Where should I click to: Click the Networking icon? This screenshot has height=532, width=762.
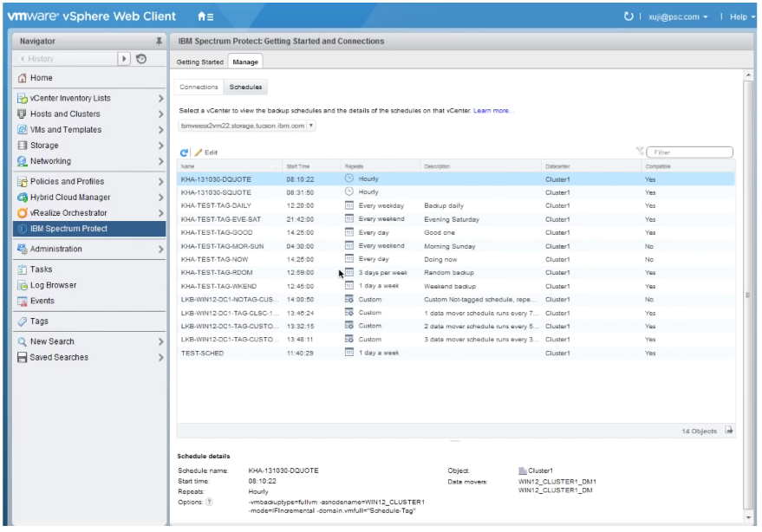(x=22, y=161)
